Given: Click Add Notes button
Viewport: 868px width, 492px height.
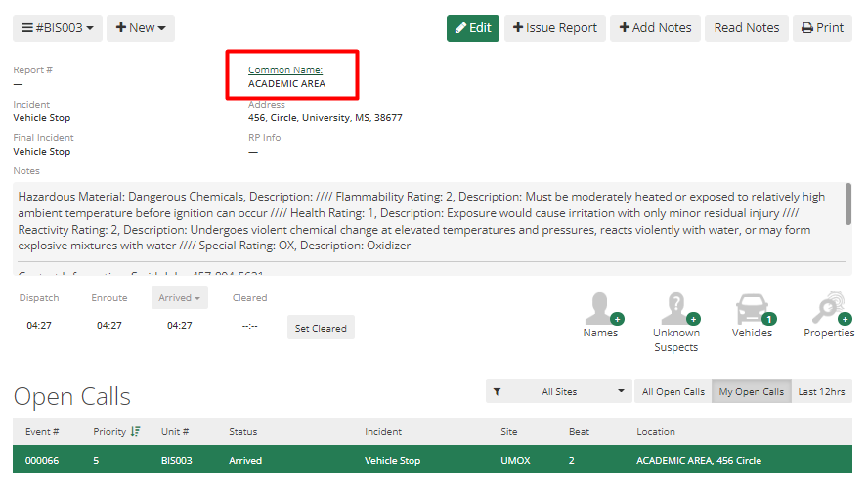Looking at the screenshot, I should point(655,28).
